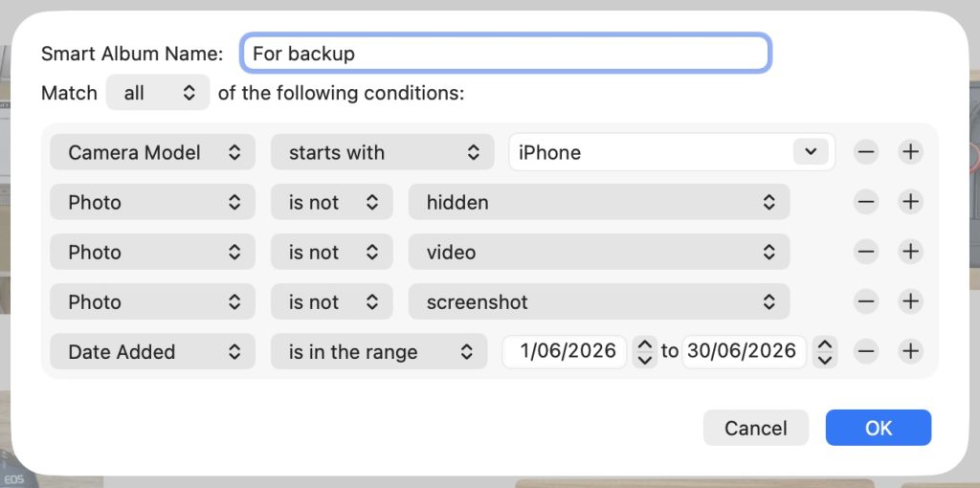This screenshot has width=980, height=488.
Task: Open the 'screenshot' value dropdown
Action: click(599, 301)
